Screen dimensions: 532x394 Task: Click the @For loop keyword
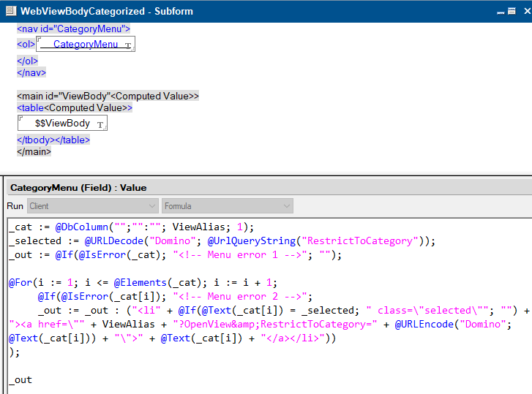(20, 283)
